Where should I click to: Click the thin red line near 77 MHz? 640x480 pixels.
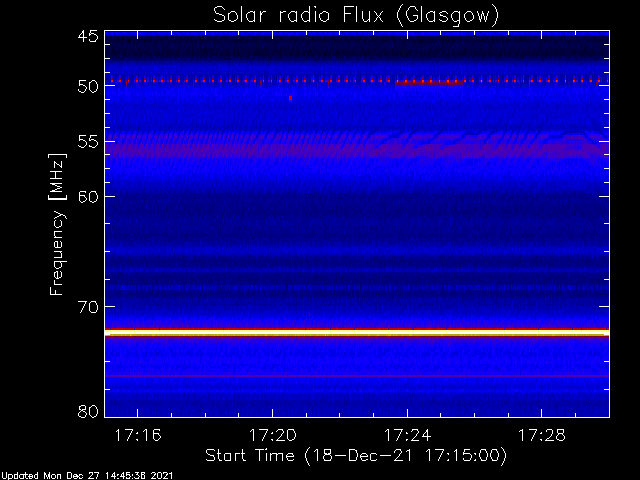(x=357, y=376)
